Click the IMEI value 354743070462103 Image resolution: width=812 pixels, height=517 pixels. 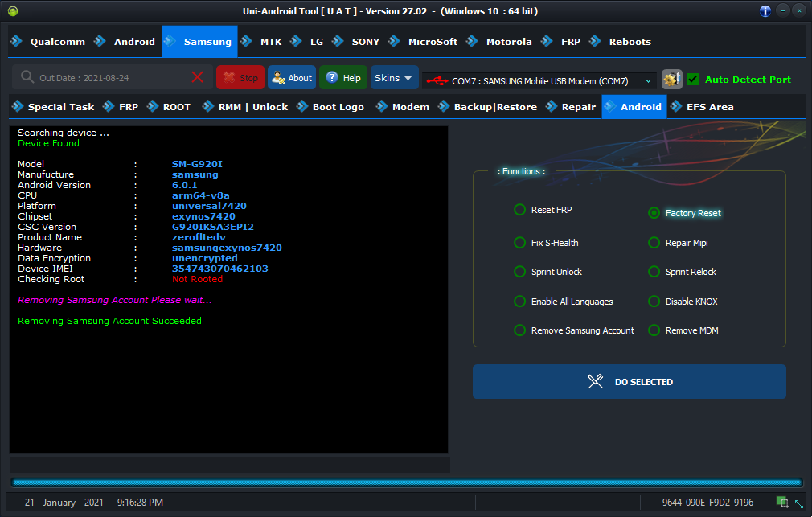pos(220,269)
